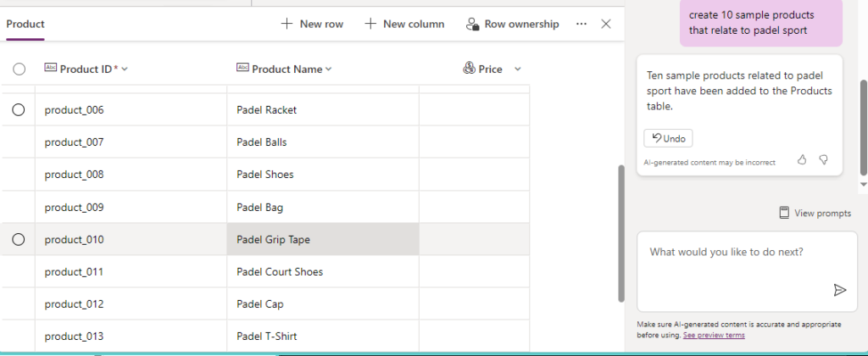The height and width of the screenshot is (356, 868).
Task: Select the Padel Shoes cell
Action: pyautogui.click(x=323, y=175)
